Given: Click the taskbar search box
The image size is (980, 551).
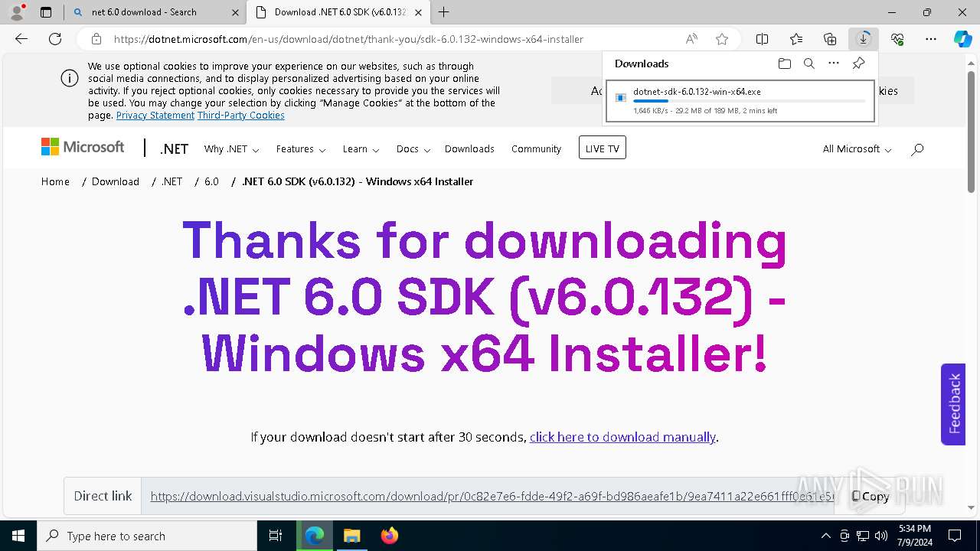Looking at the screenshot, I should 147,536.
